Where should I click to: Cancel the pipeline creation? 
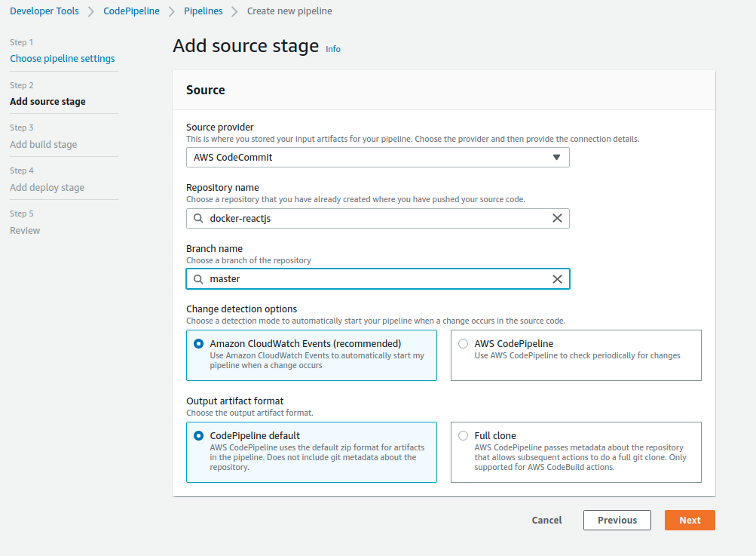(x=546, y=520)
